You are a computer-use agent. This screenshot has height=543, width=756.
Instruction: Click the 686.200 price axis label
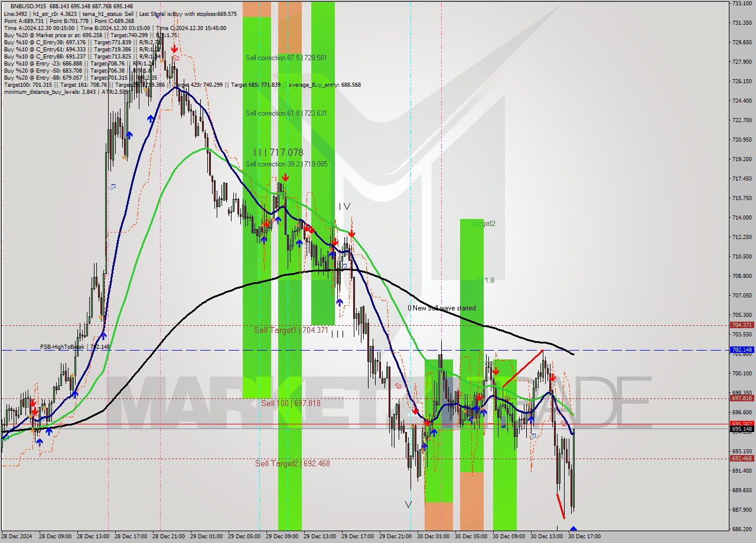click(742, 529)
